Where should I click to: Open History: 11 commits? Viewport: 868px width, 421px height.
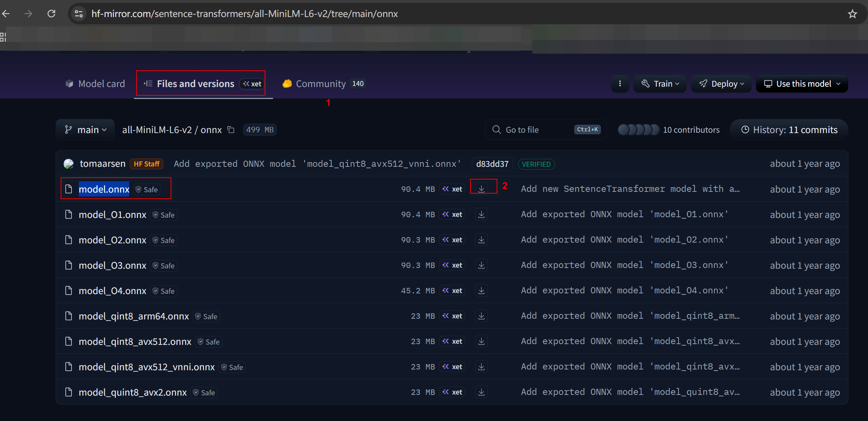click(789, 130)
